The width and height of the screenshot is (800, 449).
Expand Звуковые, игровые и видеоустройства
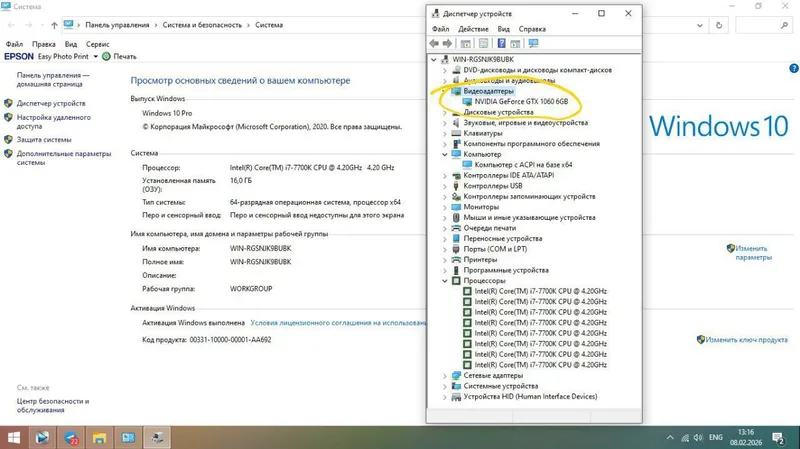(x=445, y=123)
